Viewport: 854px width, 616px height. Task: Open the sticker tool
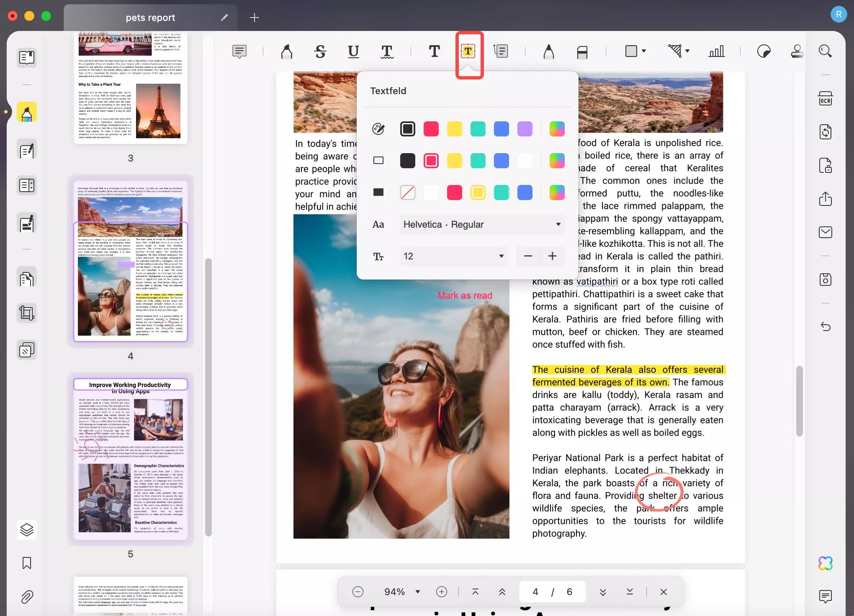click(x=764, y=51)
